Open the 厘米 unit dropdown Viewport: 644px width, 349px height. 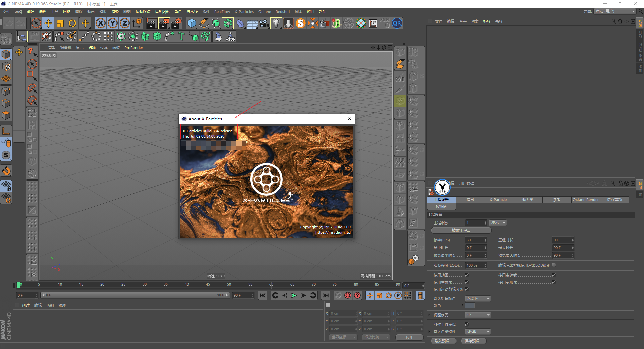(x=498, y=223)
